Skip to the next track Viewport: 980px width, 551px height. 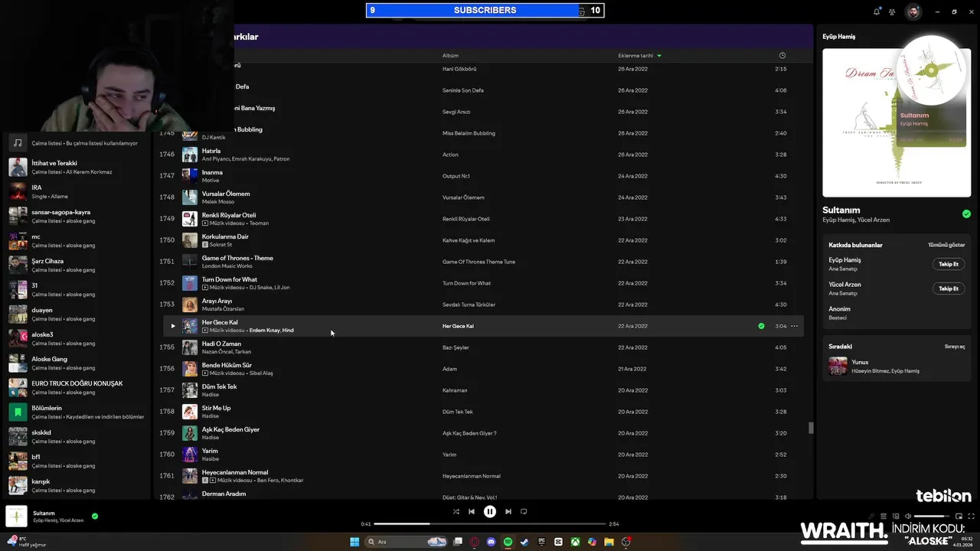[508, 511]
